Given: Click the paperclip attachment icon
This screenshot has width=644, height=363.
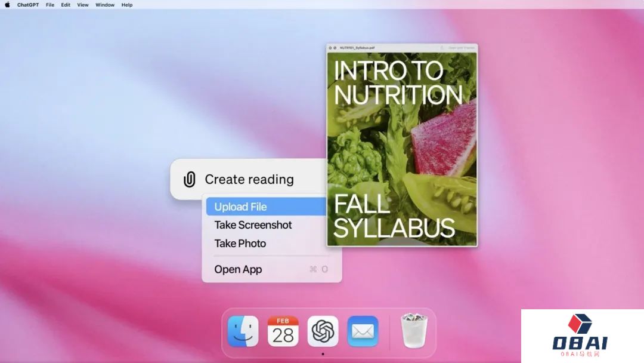Looking at the screenshot, I should tap(189, 179).
